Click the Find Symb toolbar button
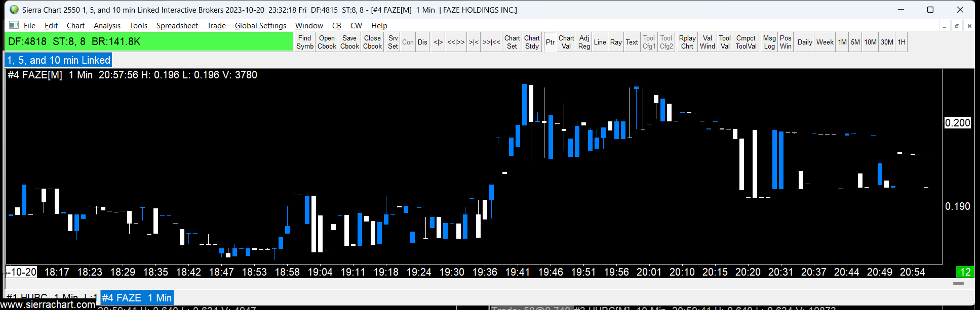Image resolution: width=980 pixels, height=310 pixels. click(305, 42)
